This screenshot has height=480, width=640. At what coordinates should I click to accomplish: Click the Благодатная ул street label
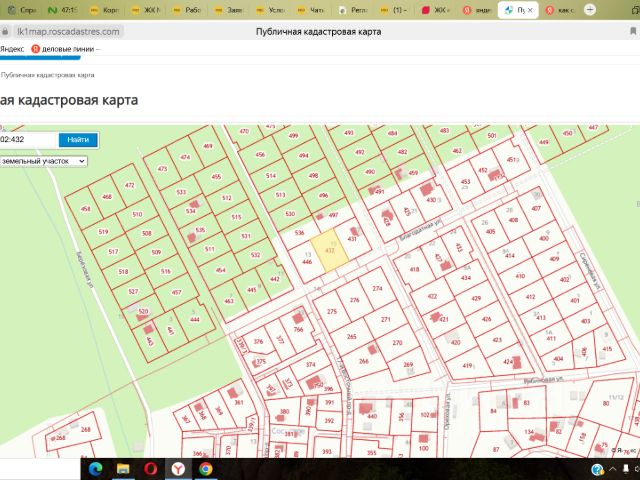(420, 231)
